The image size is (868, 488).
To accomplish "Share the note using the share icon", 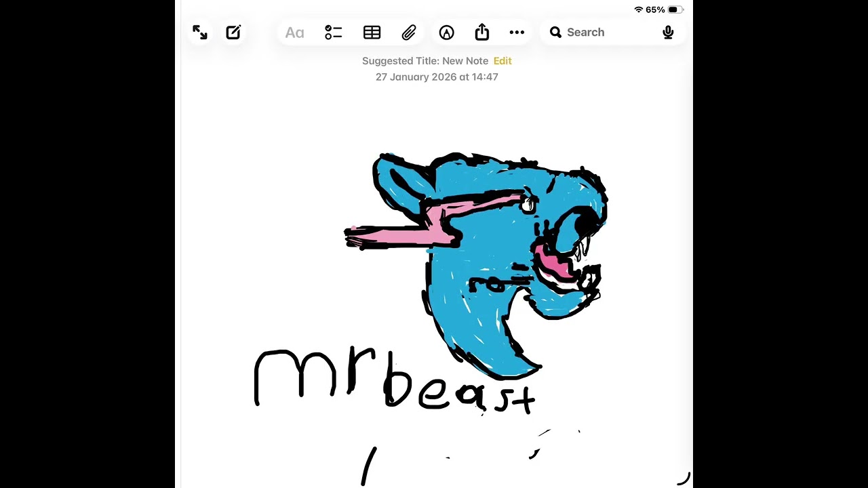I will coord(481,32).
